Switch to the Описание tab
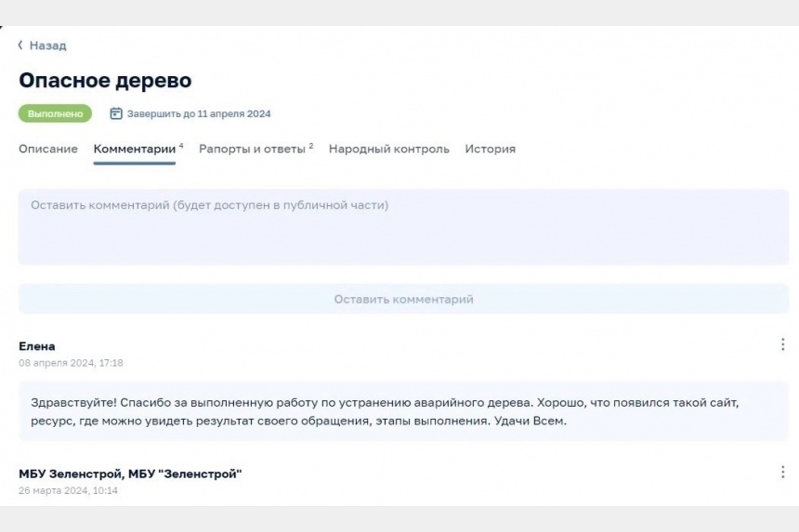Viewport: 799px width, 532px height. 48,149
